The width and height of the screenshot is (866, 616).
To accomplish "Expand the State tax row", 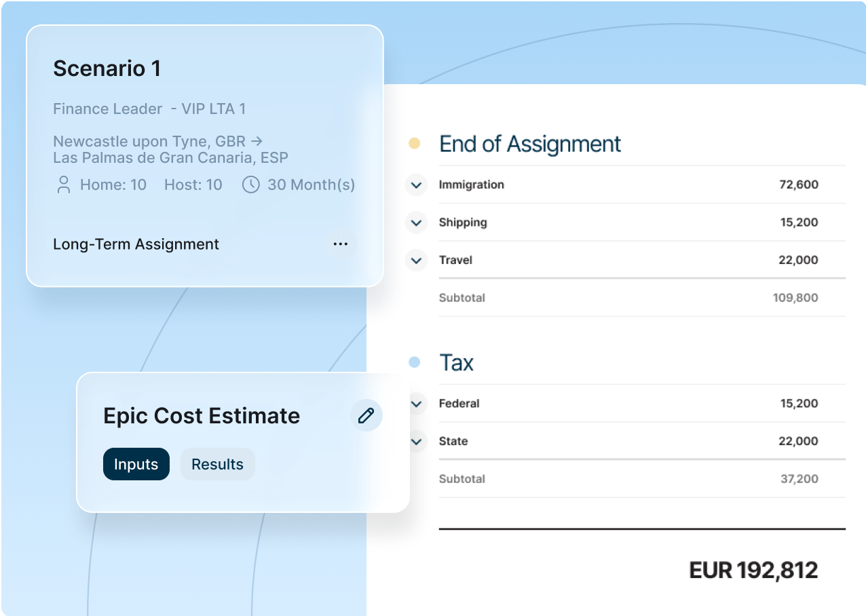I will (x=416, y=441).
